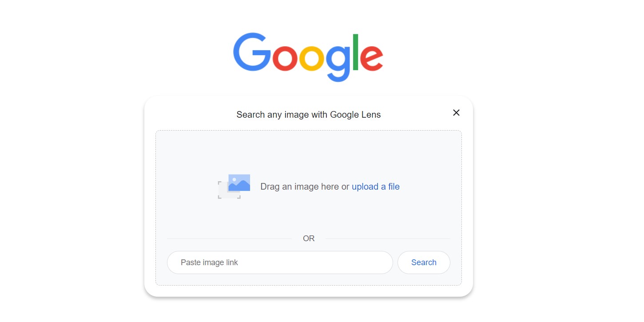Image resolution: width=644 pixels, height=322 pixels.
Task: Open the "upload a file" link
Action: click(375, 187)
